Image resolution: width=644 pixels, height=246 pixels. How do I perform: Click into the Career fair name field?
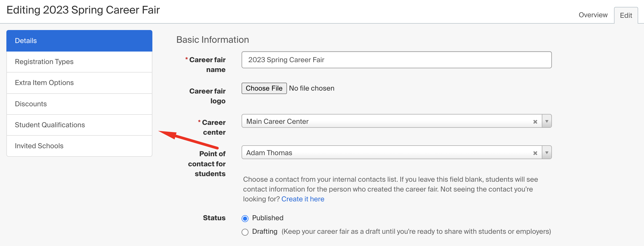point(397,60)
